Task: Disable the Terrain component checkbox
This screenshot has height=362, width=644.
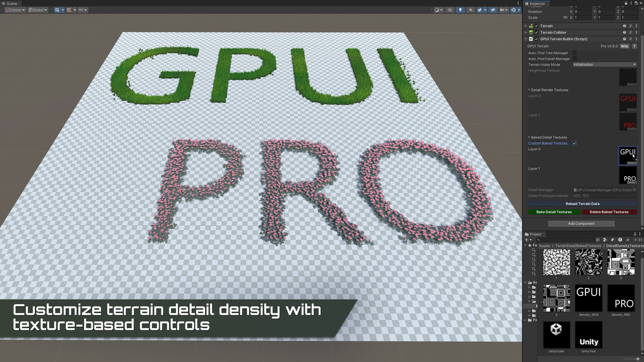Action: (x=537, y=26)
